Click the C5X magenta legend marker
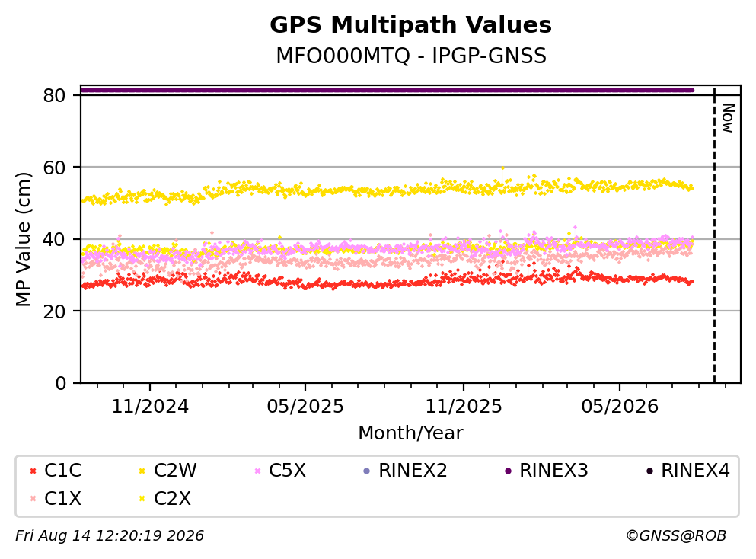The image size is (756, 559). pos(257,471)
